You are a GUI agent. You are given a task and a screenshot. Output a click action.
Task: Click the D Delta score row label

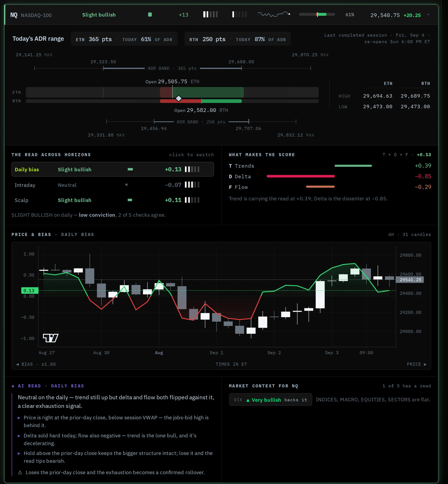click(x=240, y=176)
